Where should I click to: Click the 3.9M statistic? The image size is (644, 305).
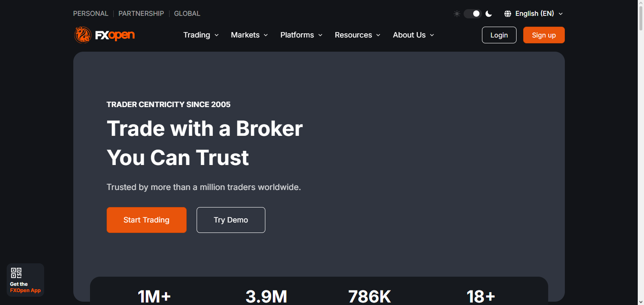[266, 297]
